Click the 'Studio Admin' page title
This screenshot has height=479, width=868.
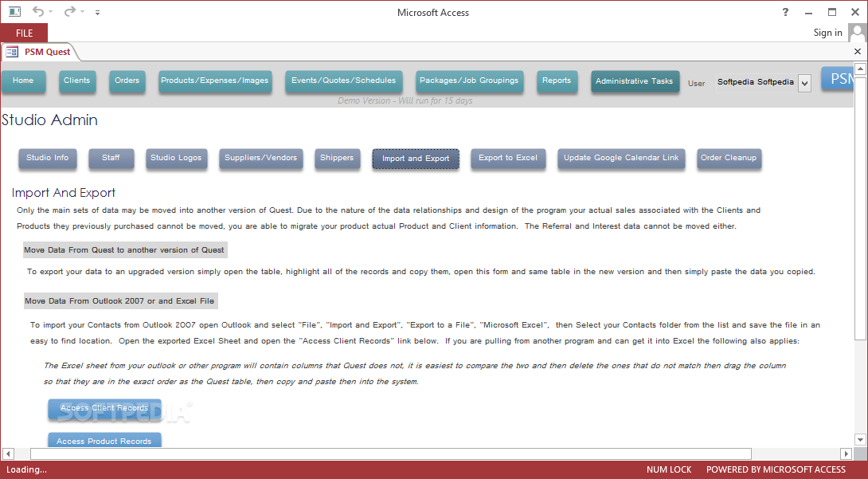click(x=50, y=120)
